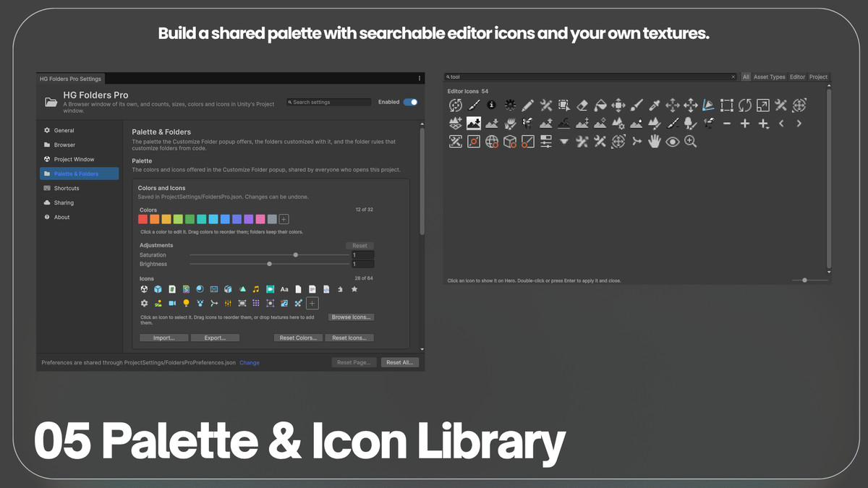Pick the purple dot grid palette icon
The height and width of the screenshot is (488, 868).
[255, 304]
